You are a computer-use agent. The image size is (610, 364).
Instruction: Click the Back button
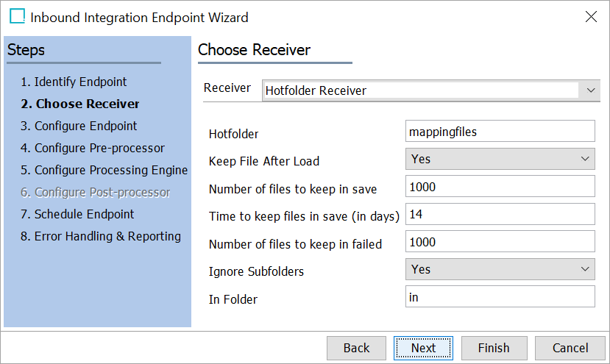(356, 348)
